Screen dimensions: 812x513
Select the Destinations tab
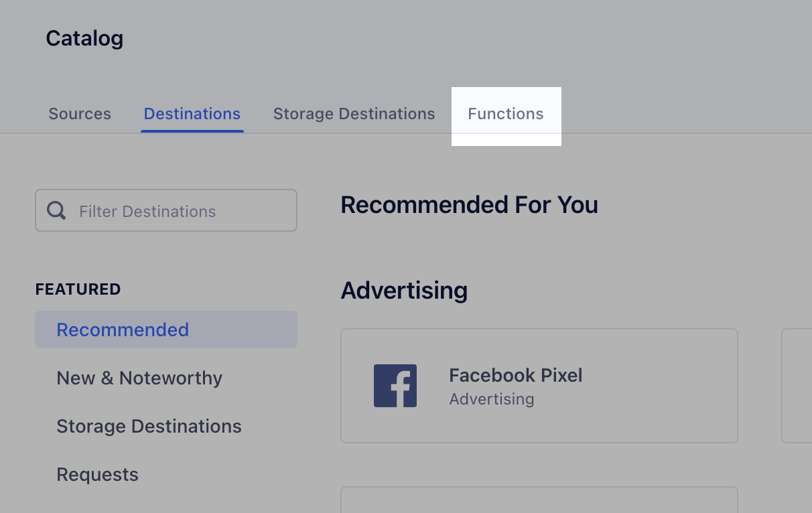(192, 114)
